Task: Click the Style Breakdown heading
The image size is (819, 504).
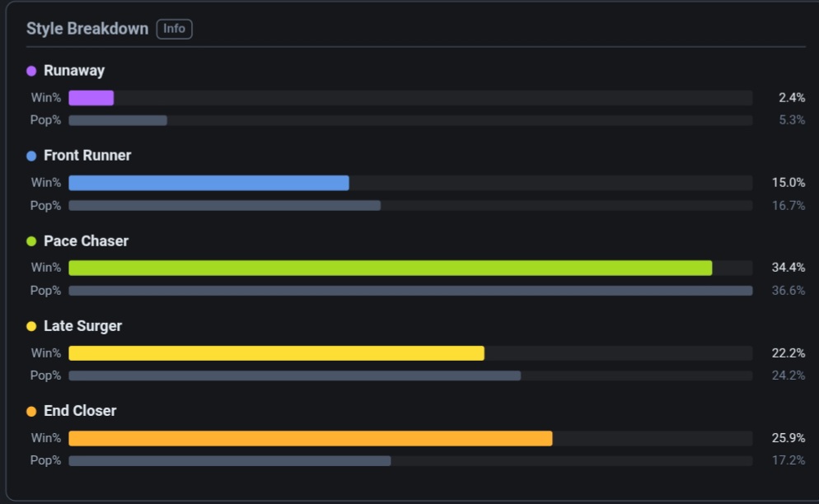Action: click(87, 29)
